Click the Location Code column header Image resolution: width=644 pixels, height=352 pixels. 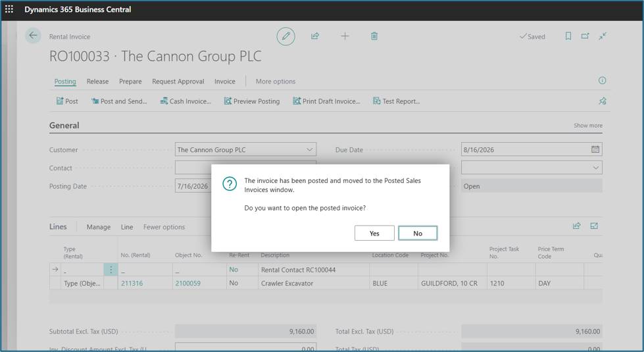(390, 255)
